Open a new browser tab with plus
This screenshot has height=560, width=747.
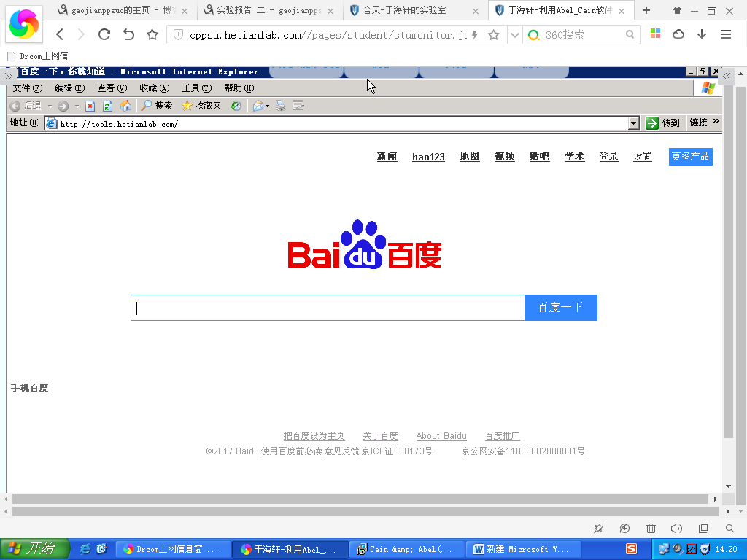tap(646, 10)
